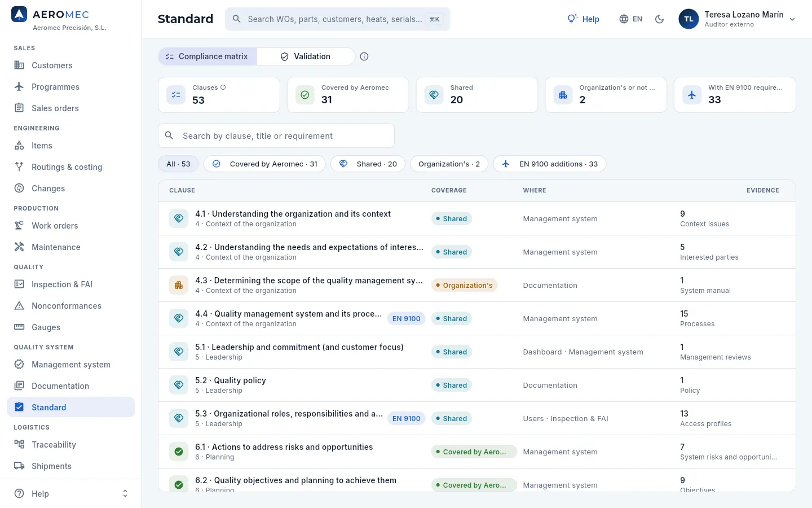Click the info icon next to Clauses

pyautogui.click(x=223, y=87)
